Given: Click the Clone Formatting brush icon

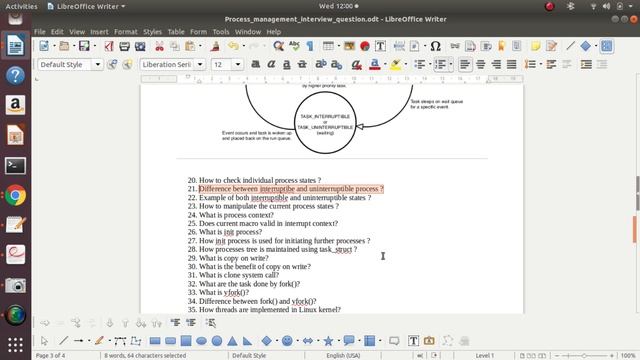Looking at the screenshot, I should [x=215, y=46].
